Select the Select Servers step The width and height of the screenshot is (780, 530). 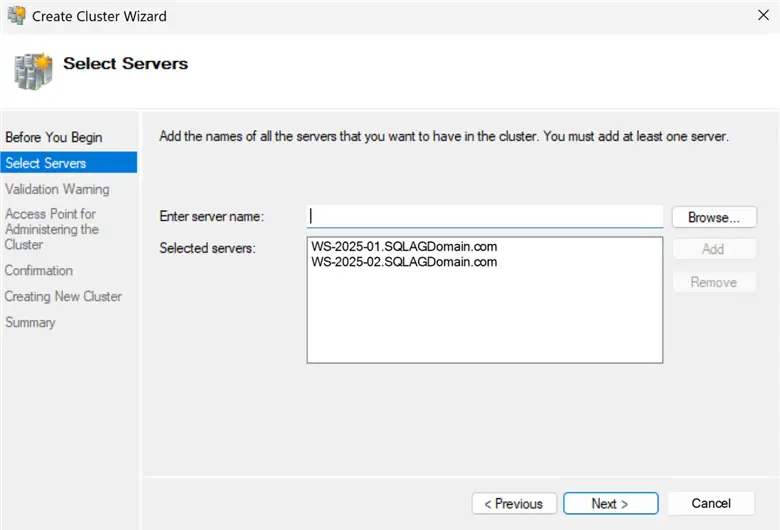coord(69,163)
